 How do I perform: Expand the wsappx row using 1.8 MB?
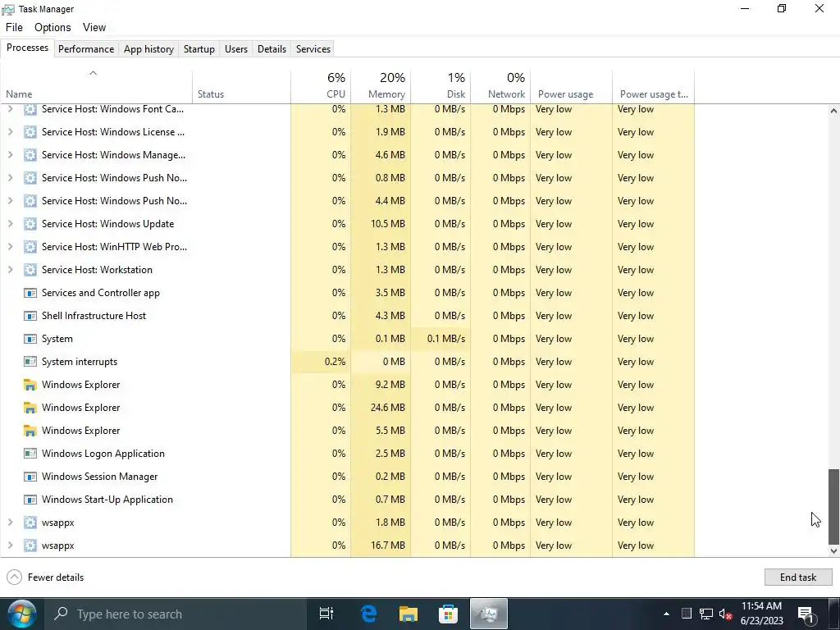(x=10, y=523)
